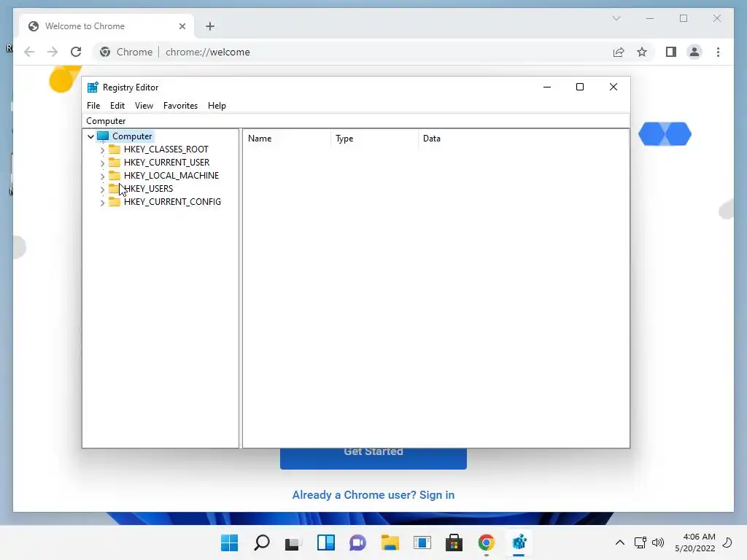This screenshot has height=560, width=747.
Task: Open the clock and date flyout
Action: pyautogui.click(x=695, y=542)
